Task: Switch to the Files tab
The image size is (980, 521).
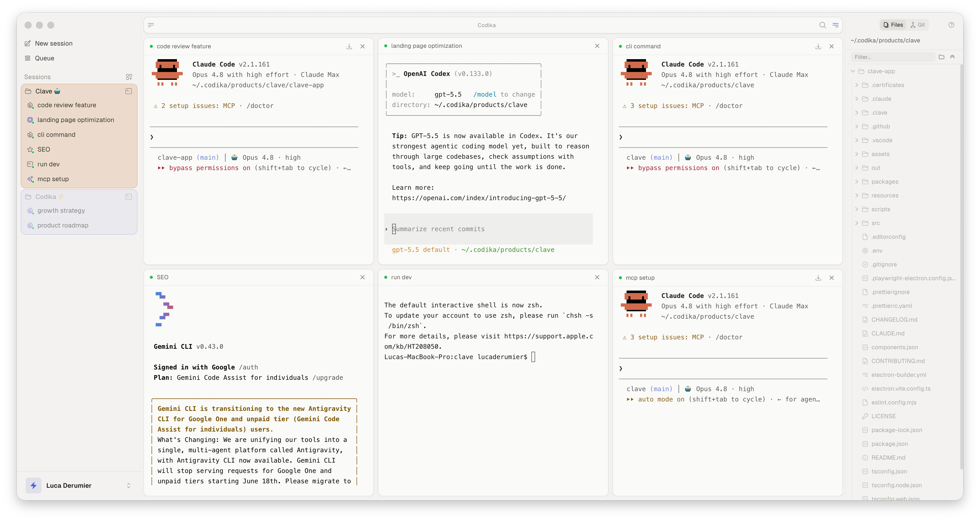Action: [893, 25]
